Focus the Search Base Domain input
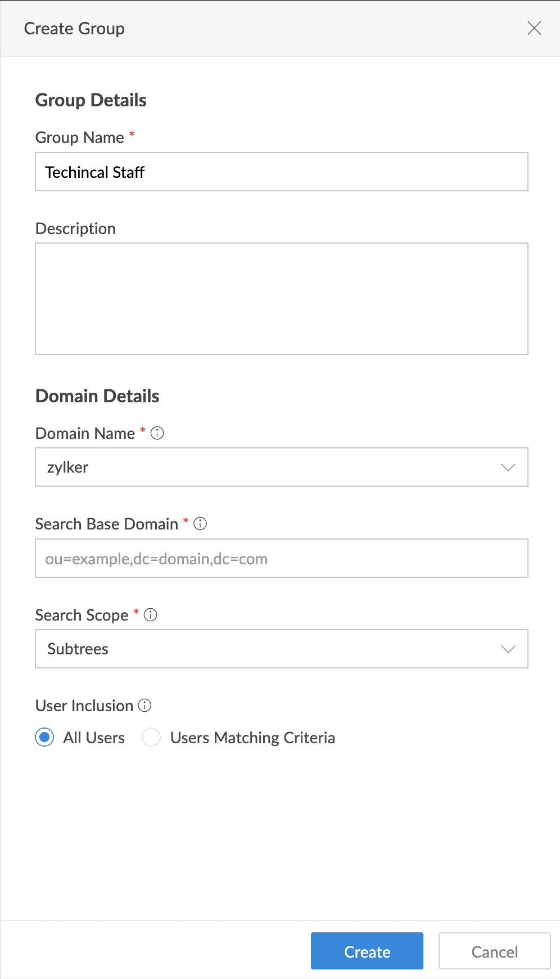 click(x=281, y=559)
